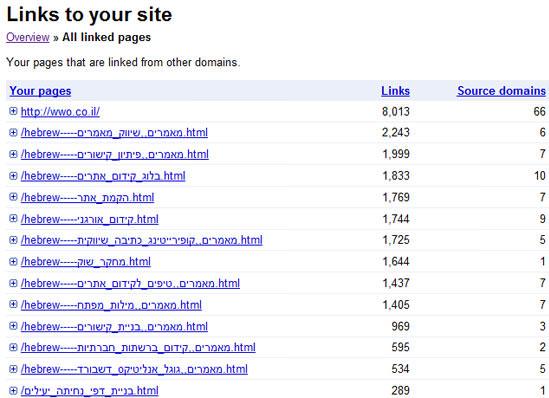Sort by the Source domains column header
The height and width of the screenshot is (398, 549).
pyautogui.click(x=501, y=91)
